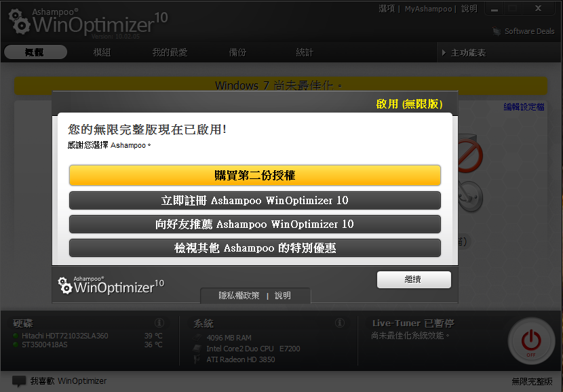The height and width of the screenshot is (392, 563).
Task: Click the Intel Core2 Duo CPU E7200 text
Action: (253, 349)
